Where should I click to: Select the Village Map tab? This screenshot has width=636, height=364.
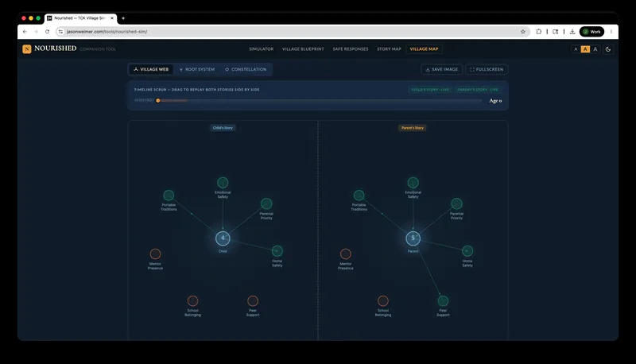pyautogui.click(x=424, y=49)
